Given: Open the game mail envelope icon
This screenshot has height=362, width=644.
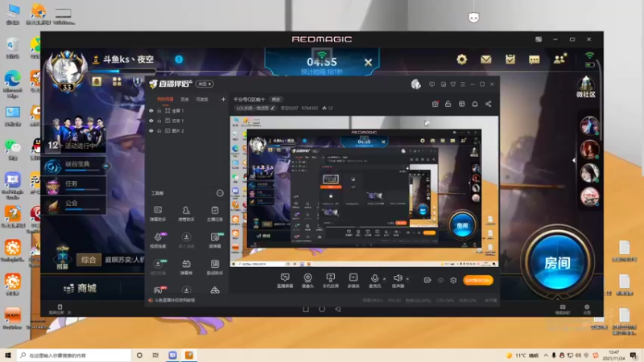Looking at the screenshot, I should (x=486, y=60).
